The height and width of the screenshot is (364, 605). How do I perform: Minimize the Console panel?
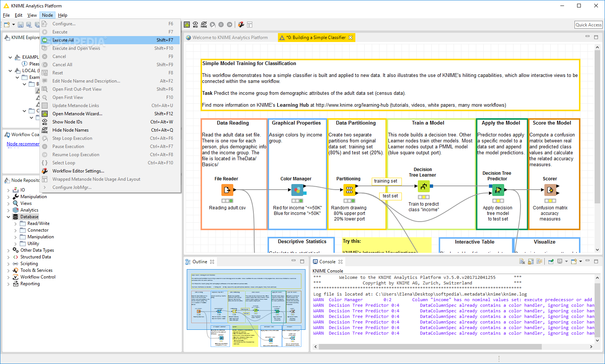click(588, 261)
